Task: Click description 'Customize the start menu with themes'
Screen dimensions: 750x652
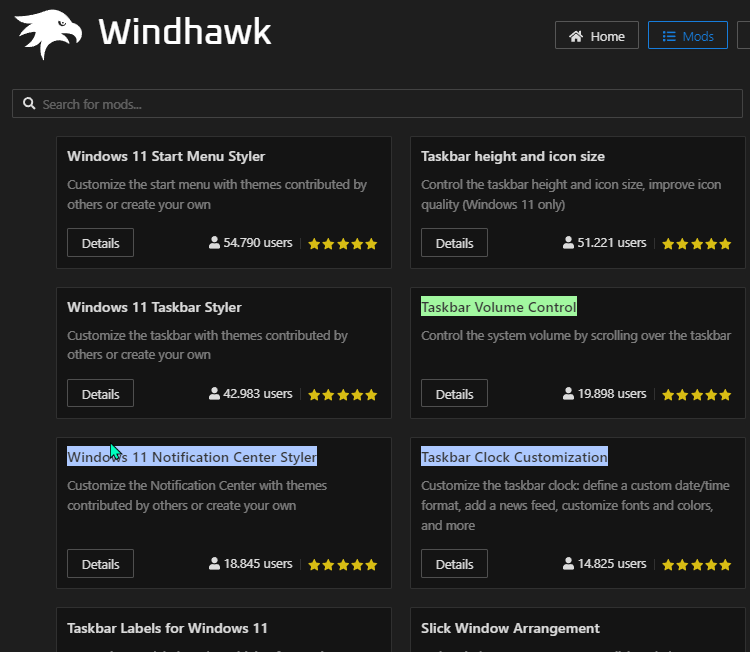Action: (217, 194)
